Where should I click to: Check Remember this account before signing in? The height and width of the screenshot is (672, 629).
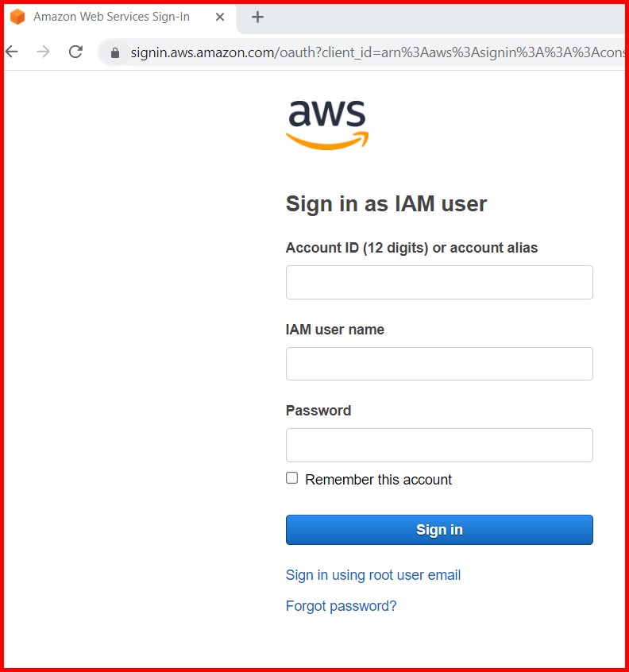coord(292,477)
